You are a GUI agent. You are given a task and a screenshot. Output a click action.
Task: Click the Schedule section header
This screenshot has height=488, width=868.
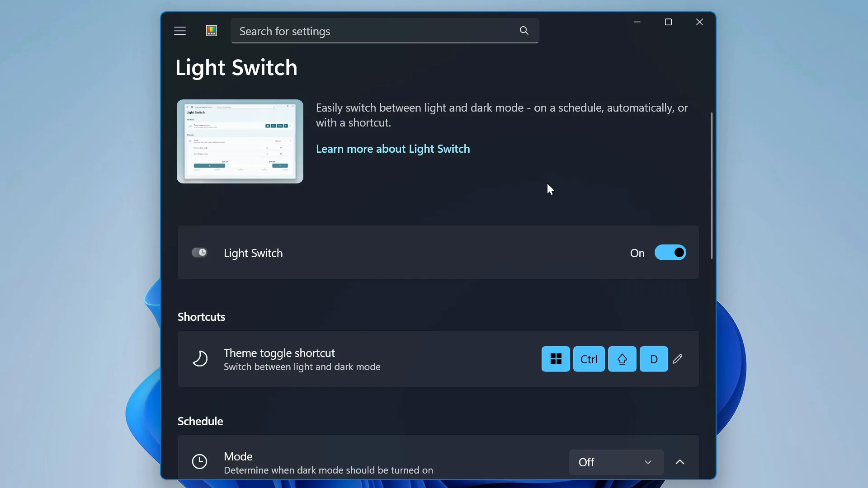point(200,421)
